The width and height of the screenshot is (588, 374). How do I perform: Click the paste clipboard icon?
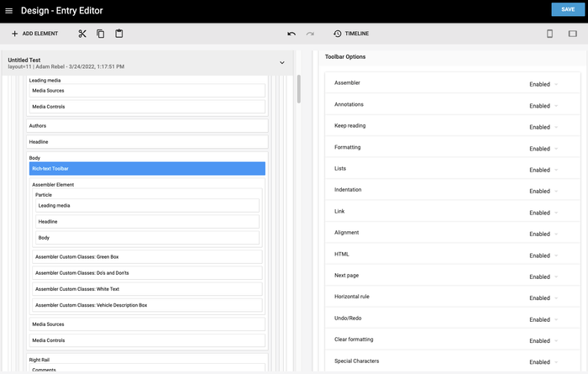pos(119,34)
